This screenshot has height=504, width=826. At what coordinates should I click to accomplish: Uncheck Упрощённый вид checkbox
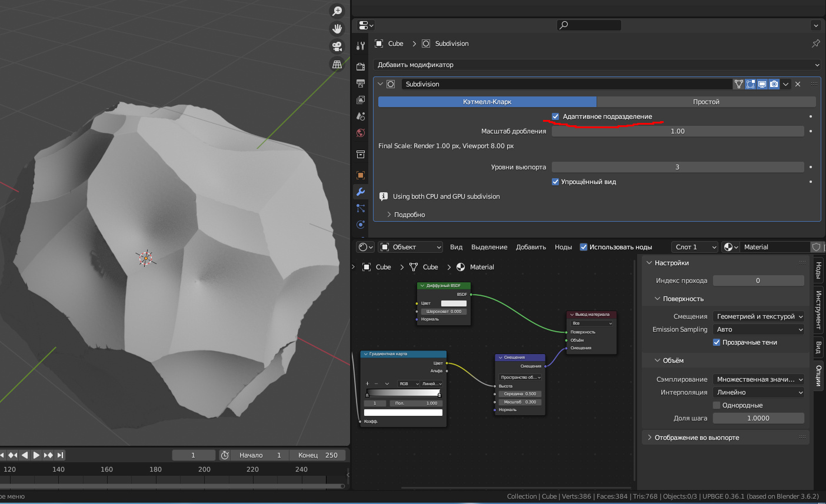coord(555,182)
